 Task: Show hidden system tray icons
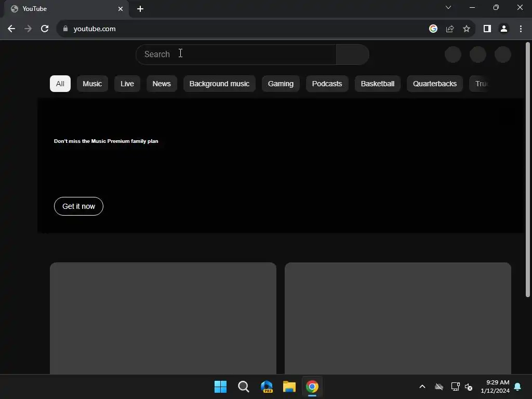tap(422, 387)
